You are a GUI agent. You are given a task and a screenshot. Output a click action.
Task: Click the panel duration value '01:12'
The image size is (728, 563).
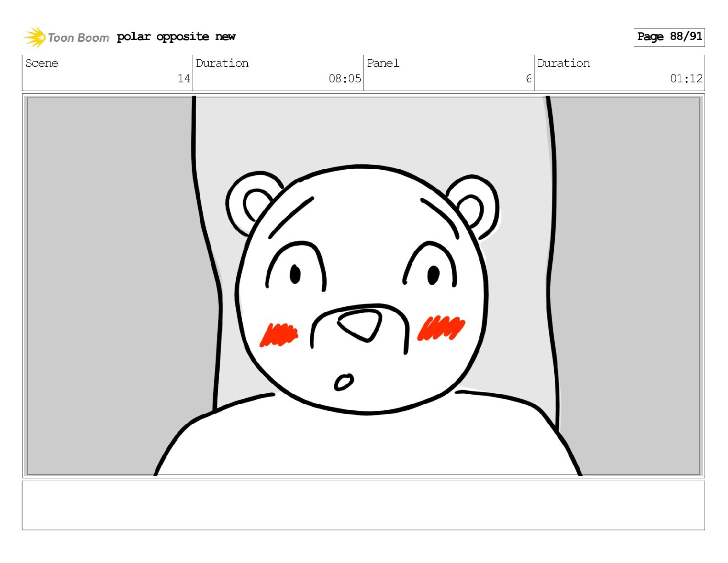point(686,79)
